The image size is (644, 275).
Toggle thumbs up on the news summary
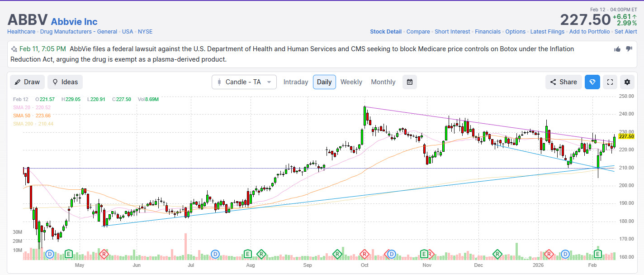tap(617, 49)
